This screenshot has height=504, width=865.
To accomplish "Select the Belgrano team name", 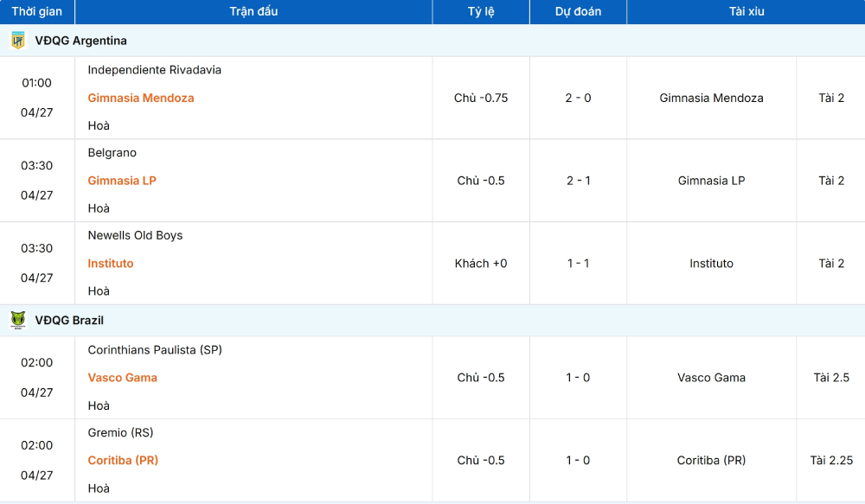I will coord(112,153).
